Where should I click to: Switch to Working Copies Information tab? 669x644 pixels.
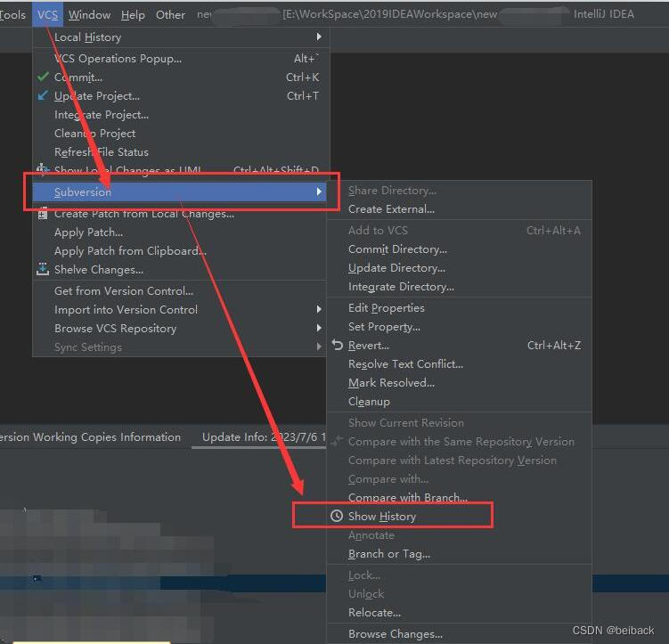tap(92, 437)
